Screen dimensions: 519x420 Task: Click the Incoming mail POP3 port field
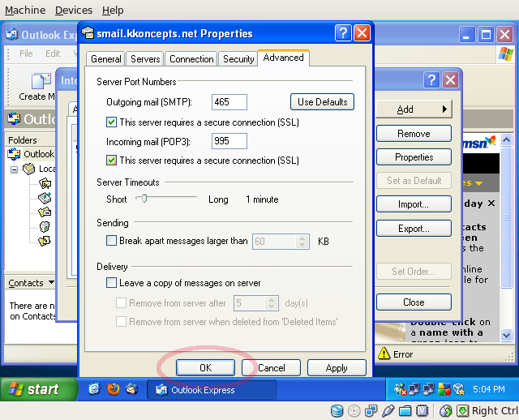pyautogui.click(x=229, y=141)
